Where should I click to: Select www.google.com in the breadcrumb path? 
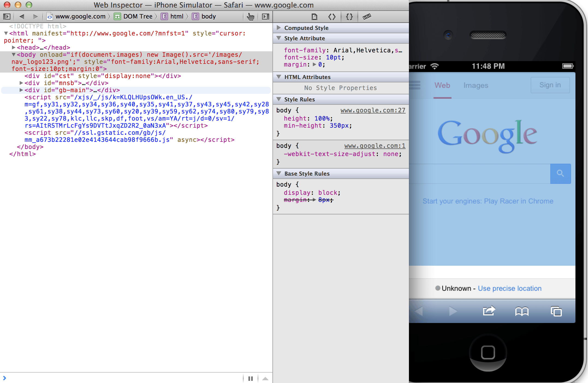coord(76,16)
